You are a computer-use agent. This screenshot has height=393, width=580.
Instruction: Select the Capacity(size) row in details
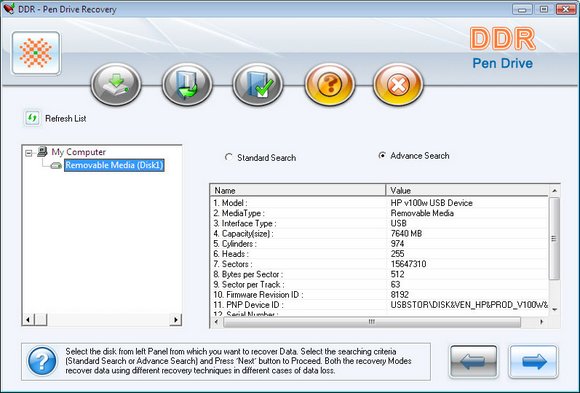point(380,234)
